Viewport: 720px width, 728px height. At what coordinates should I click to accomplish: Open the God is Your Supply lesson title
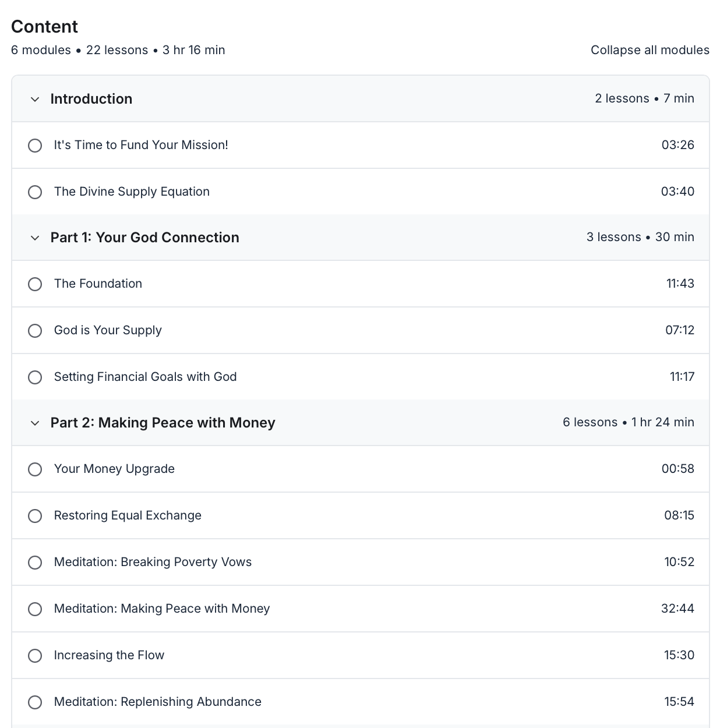[108, 330]
